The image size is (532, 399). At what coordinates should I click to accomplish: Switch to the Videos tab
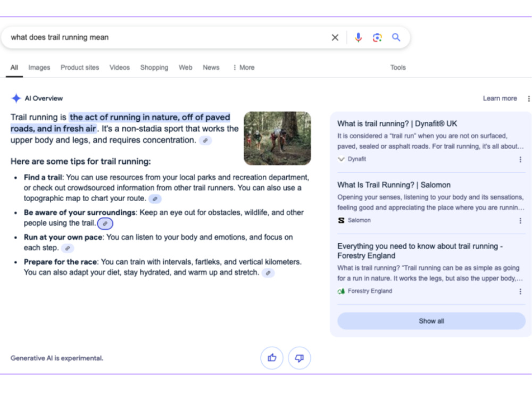(119, 68)
